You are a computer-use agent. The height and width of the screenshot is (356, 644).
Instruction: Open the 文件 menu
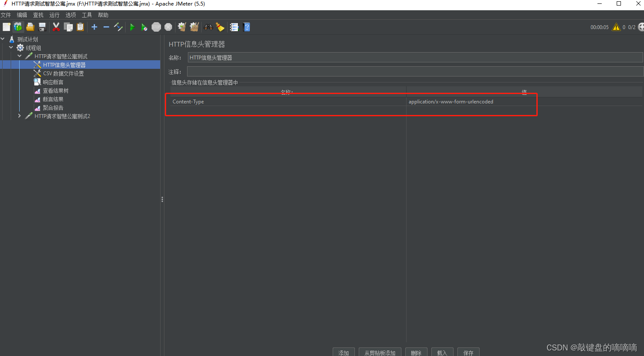click(x=6, y=15)
